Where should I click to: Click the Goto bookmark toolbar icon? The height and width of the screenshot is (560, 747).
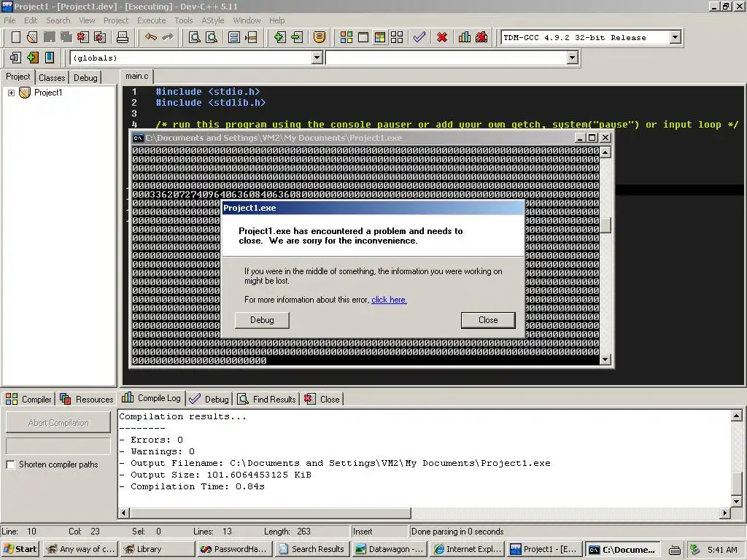(x=50, y=58)
